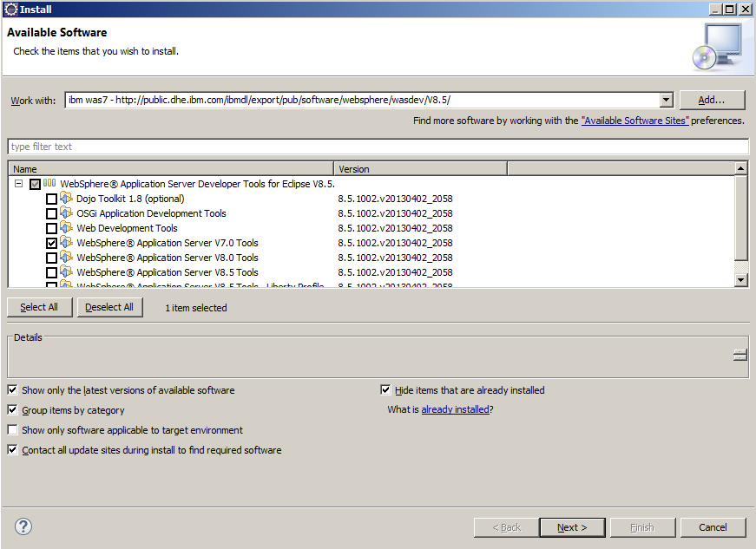
Task: Check WebSphere Application Server V8.5 Tools
Action: tap(51, 272)
